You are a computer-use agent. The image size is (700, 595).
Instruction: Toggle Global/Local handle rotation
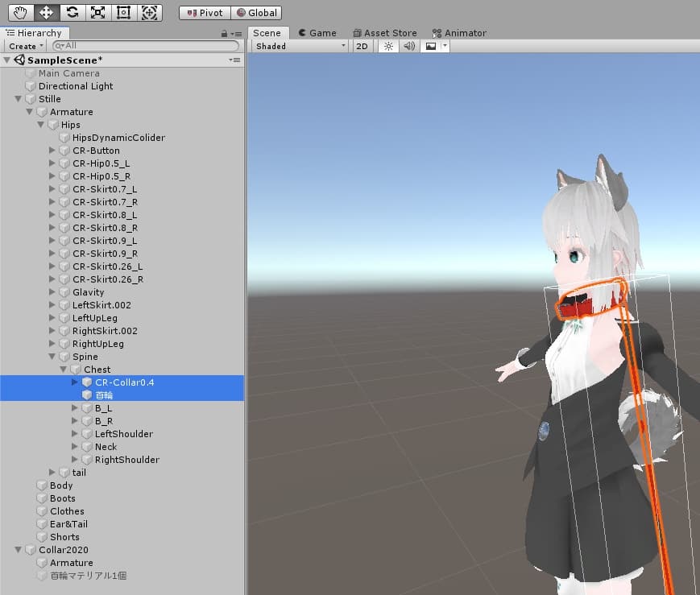pos(256,13)
